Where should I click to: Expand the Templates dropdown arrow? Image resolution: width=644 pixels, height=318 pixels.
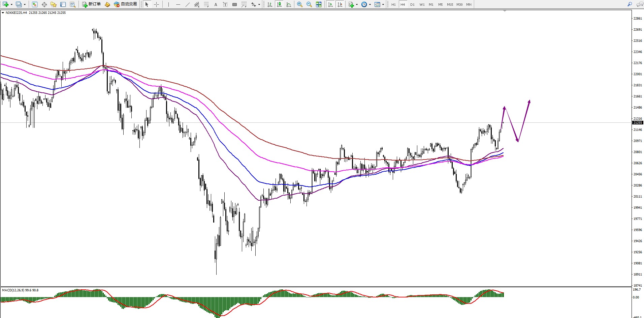click(x=383, y=5)
